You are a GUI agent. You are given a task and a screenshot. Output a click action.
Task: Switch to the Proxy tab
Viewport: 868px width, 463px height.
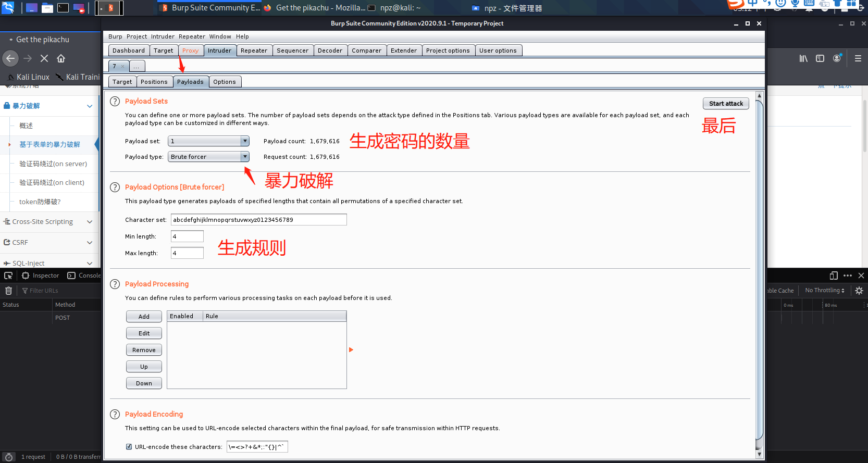(x=190, y=51)
